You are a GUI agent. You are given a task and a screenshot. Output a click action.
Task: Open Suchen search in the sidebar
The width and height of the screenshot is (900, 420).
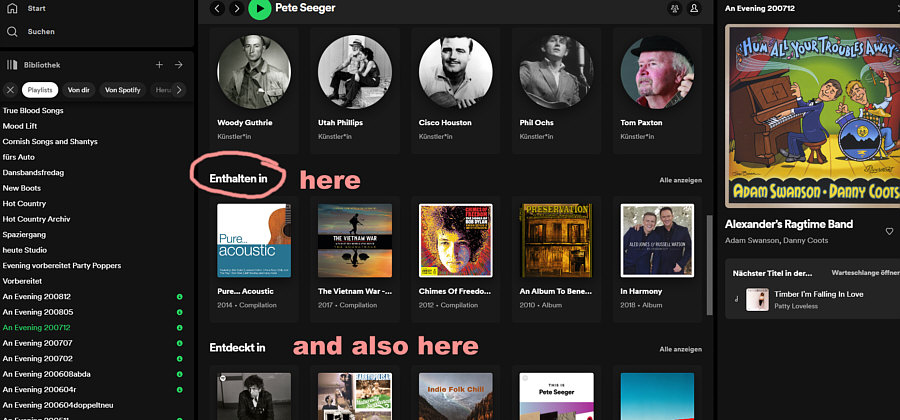tap(12, 32)
